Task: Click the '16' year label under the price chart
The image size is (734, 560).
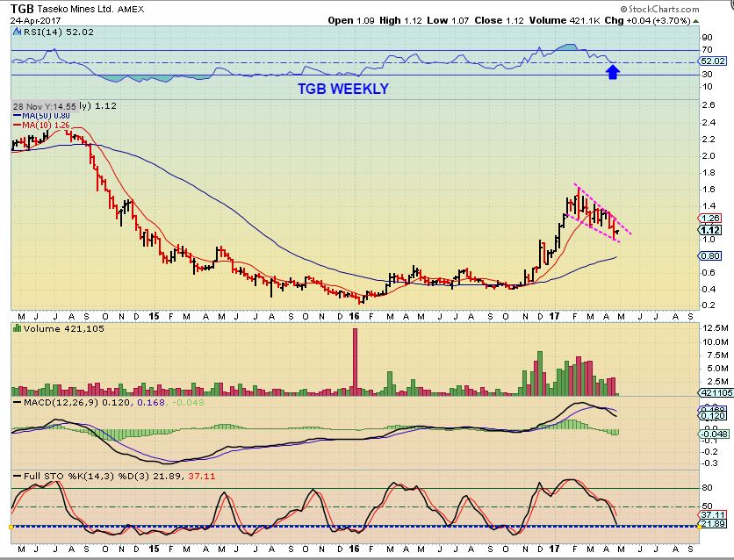Action: click(355, 317)
